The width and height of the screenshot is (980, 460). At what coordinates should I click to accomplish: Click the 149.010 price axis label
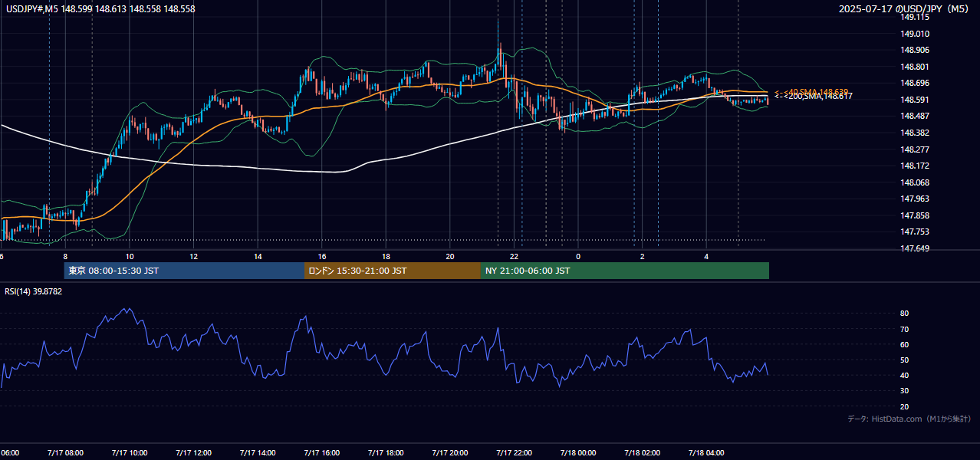click(x=915, y=34)
